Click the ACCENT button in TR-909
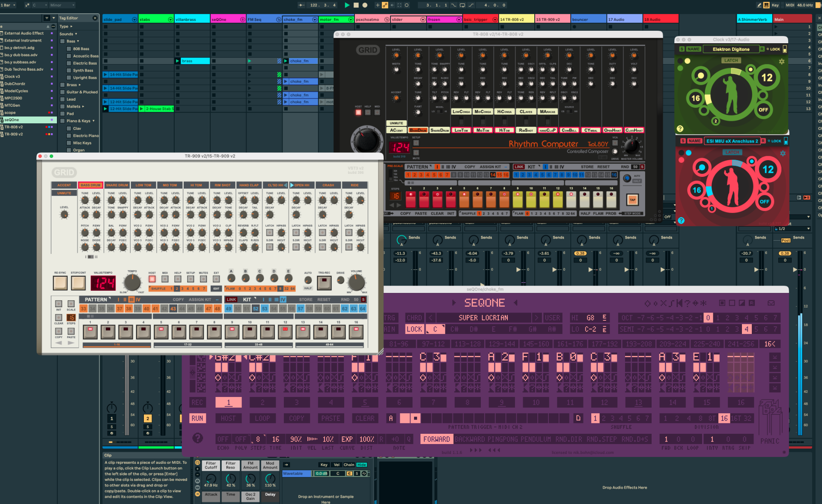This screenshot has width=822, height=504. click(x=64, y=185)
